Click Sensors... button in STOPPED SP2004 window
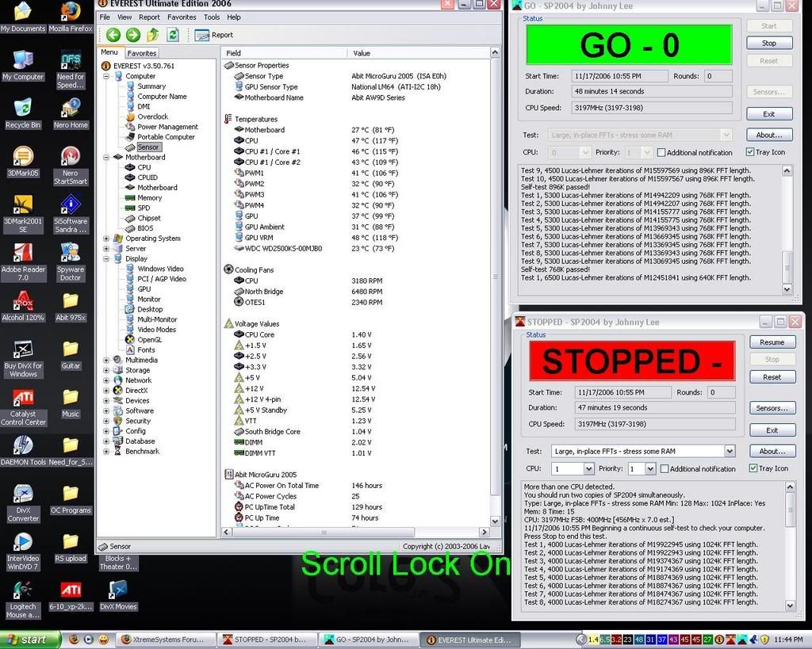812x649 pixels. pyautogui.click(x=772, y=408)
